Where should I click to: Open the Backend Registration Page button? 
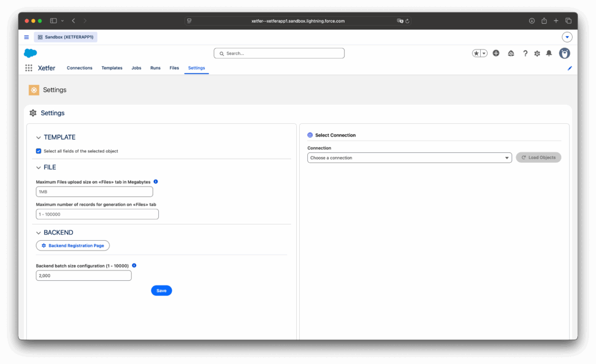click(73, 245)
